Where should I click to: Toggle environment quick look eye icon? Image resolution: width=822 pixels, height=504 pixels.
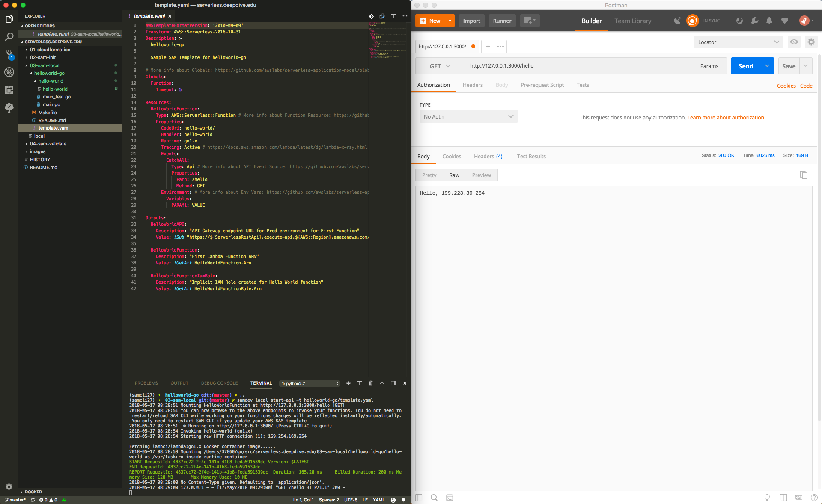click(794, 42)
